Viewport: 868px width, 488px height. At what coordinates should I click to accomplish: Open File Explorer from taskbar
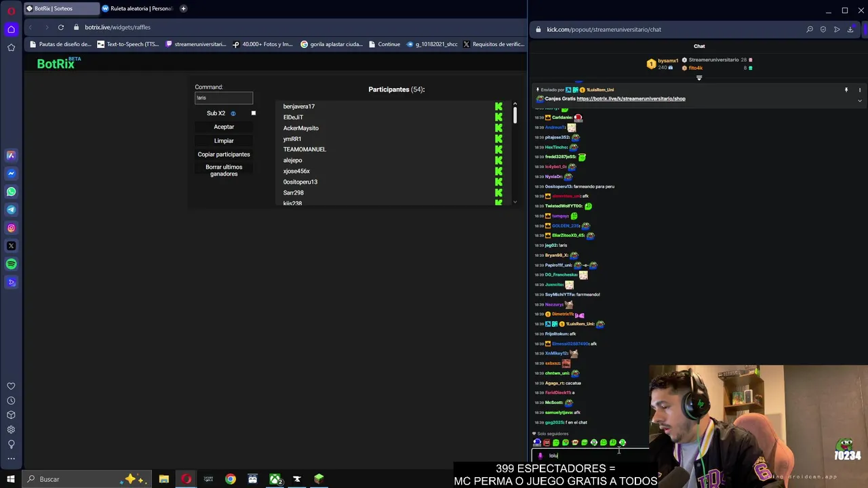(164, 479)
